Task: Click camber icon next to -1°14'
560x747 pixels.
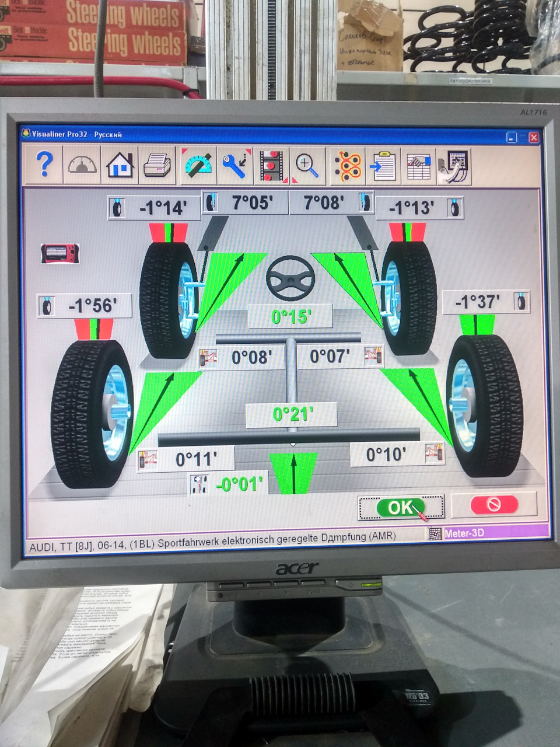Action: pyautogui.click(x=118, y=208)
